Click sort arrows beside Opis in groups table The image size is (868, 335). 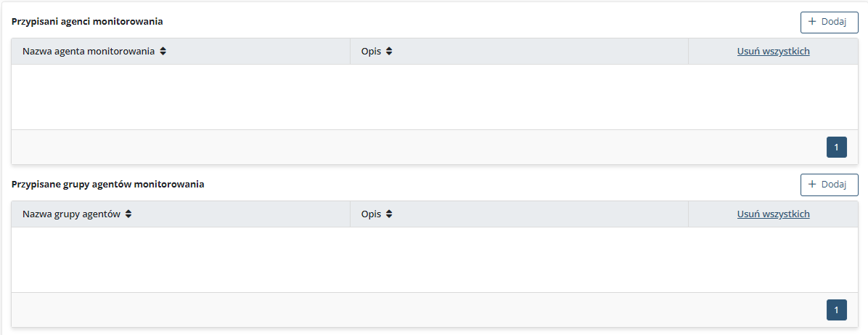click(389, 214)
